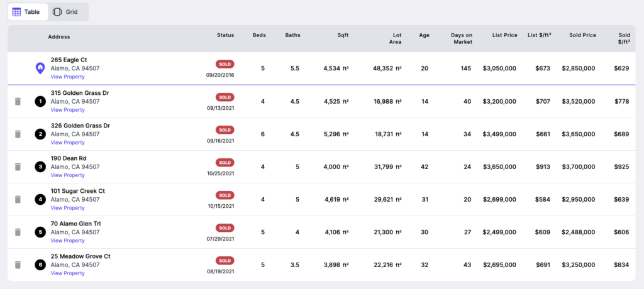The image size is (644, 289).
Task: Remove 101 Sugar Creek Ct with trash icon
Action: (18, 200)
